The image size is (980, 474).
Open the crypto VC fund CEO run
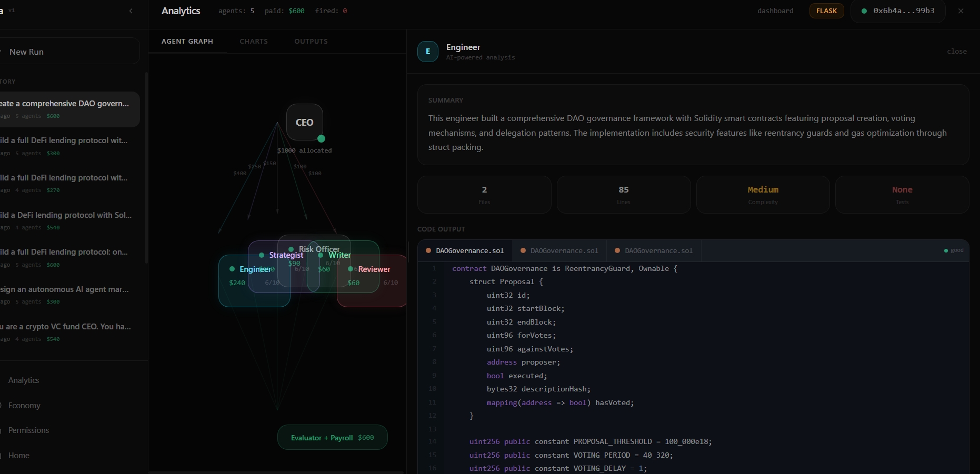(69, 332)
